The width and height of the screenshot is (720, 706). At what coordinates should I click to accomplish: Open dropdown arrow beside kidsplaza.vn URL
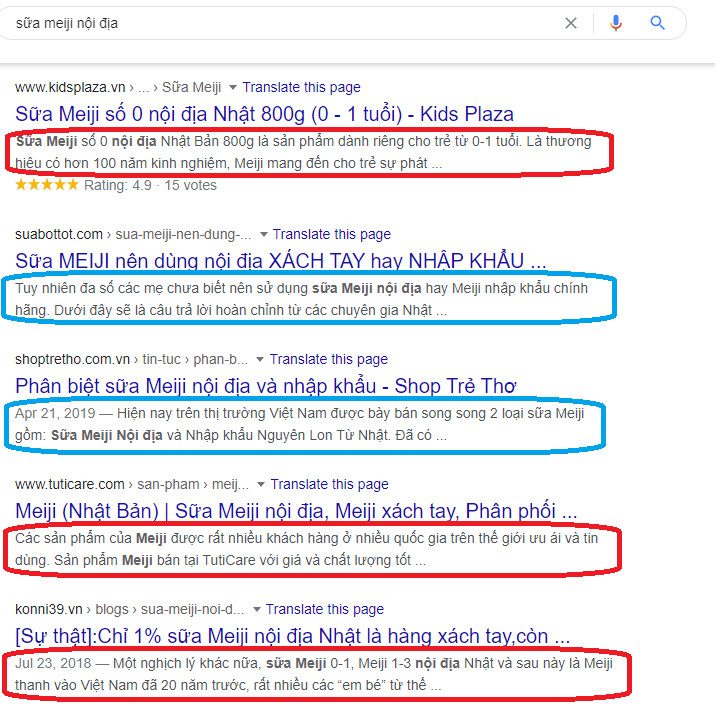[233, 87]
